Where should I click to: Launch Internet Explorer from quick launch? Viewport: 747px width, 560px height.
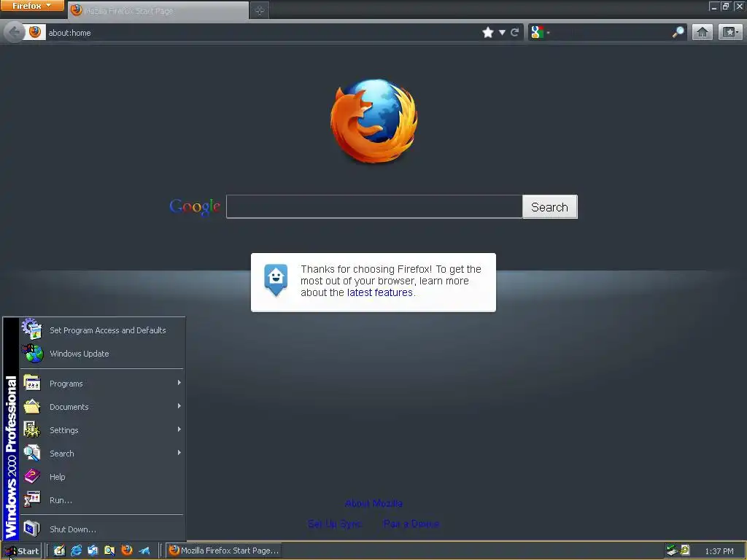point(76,551)
